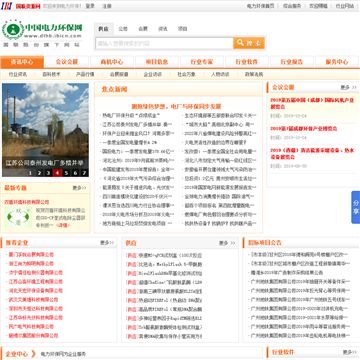The width and height of the screenshot is (360, 360).
Task: Open the 2019(西藏)清洁能源采暖设备 link
Action: (x=312, y=153)
